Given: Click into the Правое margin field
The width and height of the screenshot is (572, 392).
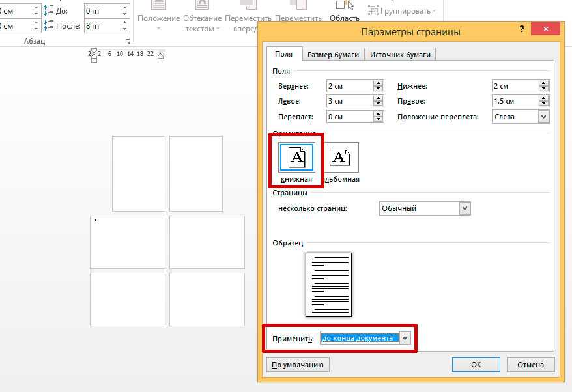Looking at the screenshot, I should pyautogui.click(x=514, y=102).
